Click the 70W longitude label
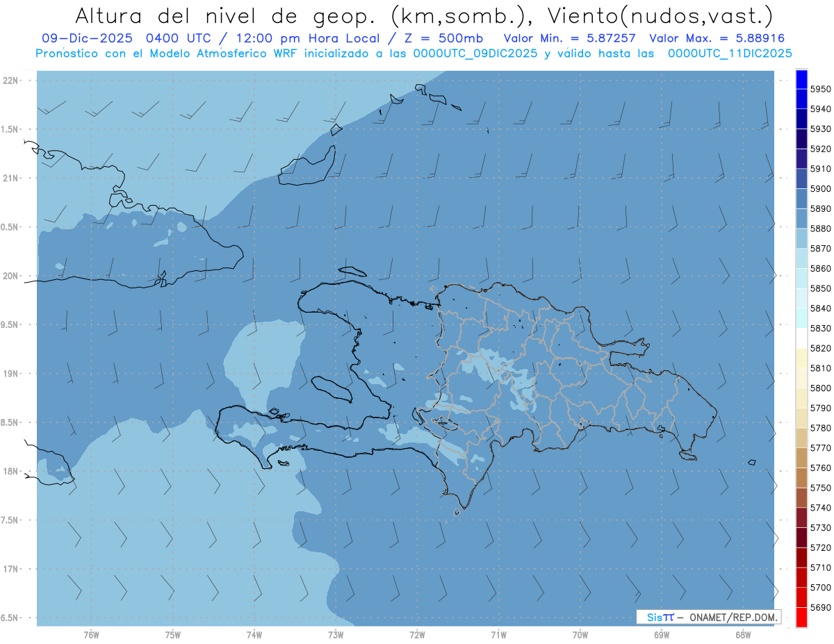This screenshot has height=644, width=834. [x=580, y=634]
